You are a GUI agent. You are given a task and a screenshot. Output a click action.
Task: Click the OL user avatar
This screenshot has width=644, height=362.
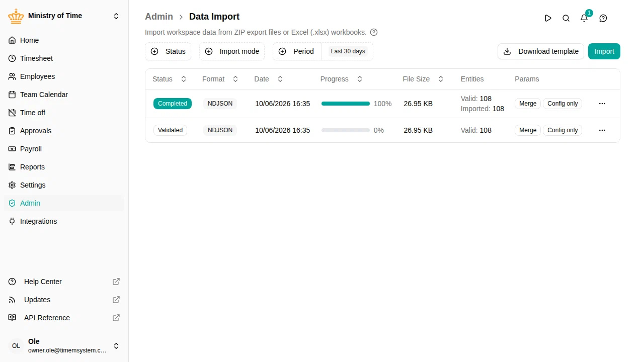pos(16,346)
